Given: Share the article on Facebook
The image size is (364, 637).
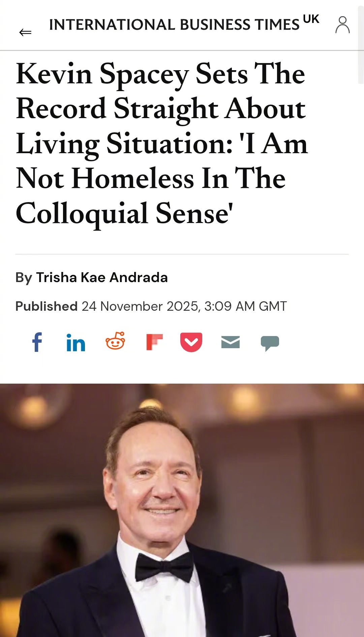Looking at the screenshot, I should [37, 342].
